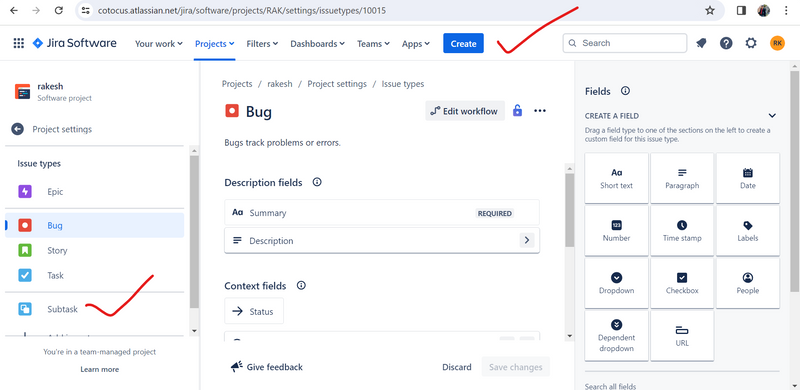
Task: Click the sidebar scroll down arrow
Action: pos(194,331)
